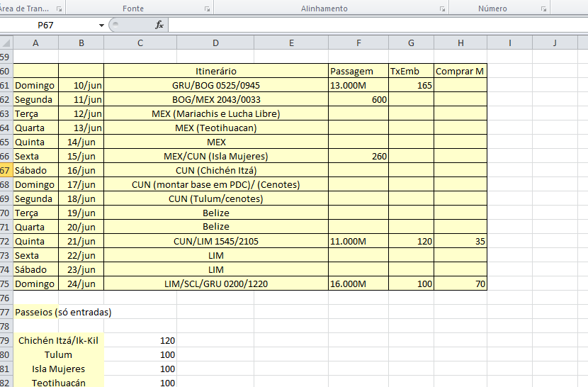Select row 72 header

(x=6, y=241)
